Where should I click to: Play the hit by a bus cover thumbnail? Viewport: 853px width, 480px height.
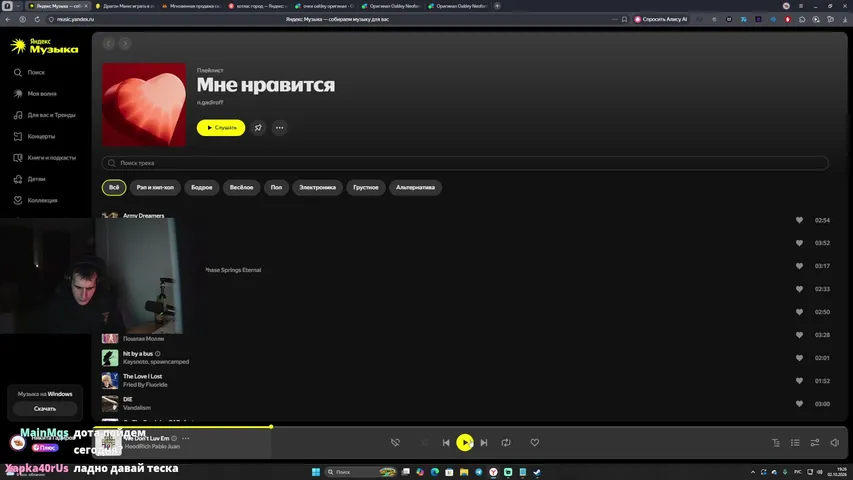tap(110, 358)
